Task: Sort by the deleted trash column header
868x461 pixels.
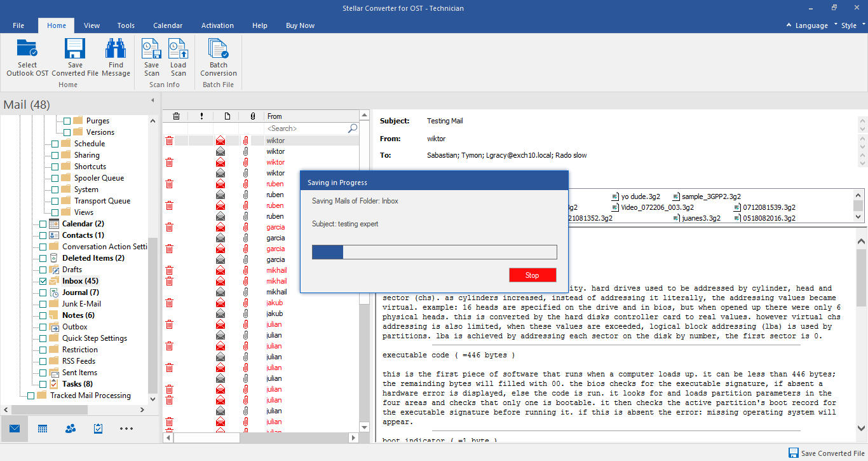Action: pyautogui.click(x=176, y=116)
